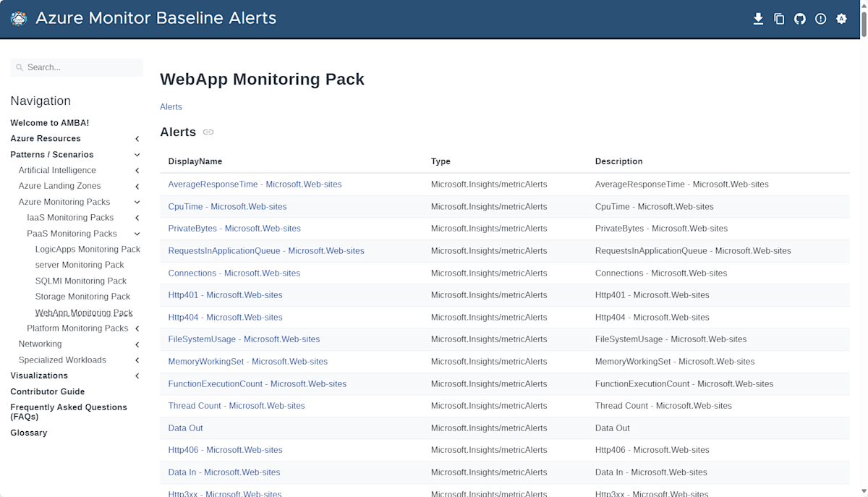868x497 pixels.
Task: Click the Description column header
Action: point(618,161)
